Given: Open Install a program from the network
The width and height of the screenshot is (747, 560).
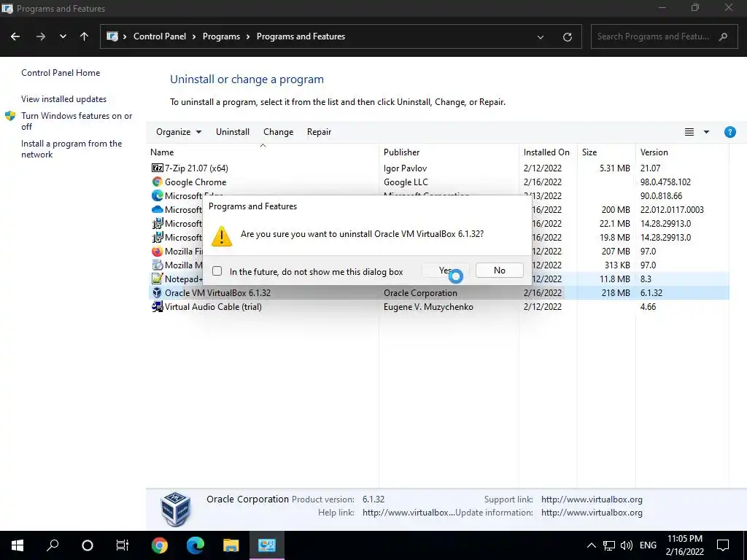Looking at the screenshot, I should click(71, 149).
